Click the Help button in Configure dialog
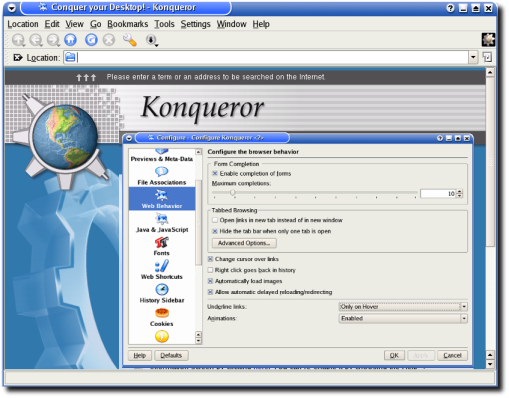509x398 pixels. click(140, 355)
